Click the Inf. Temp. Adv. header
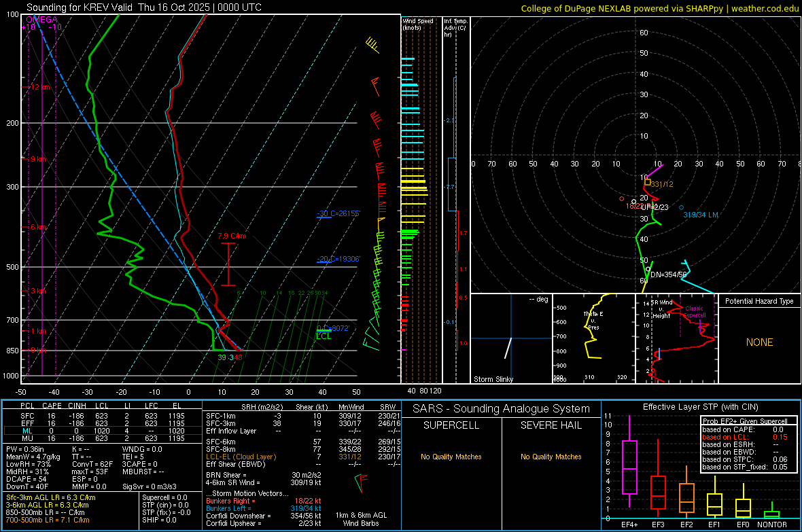Image resolution: width=802 pixels, height=532 pixels. (455, 28)
